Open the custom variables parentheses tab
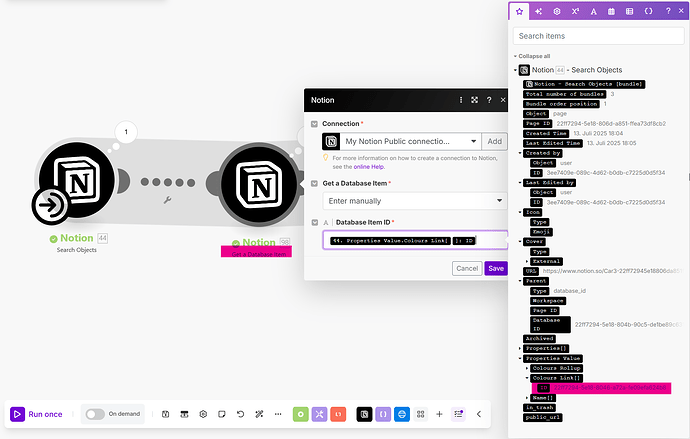This screenshot has width=690, height=439. click(x=648, y=11)
